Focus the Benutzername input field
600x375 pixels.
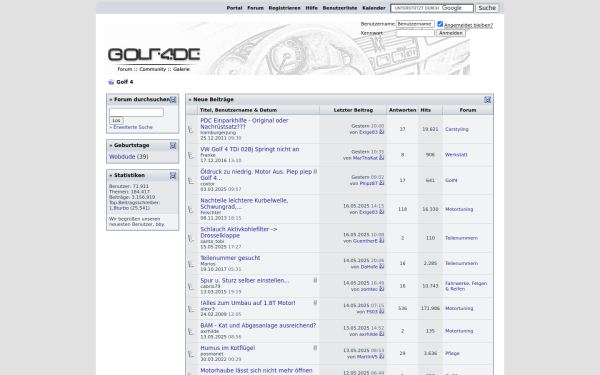click(x=415, y=24)
